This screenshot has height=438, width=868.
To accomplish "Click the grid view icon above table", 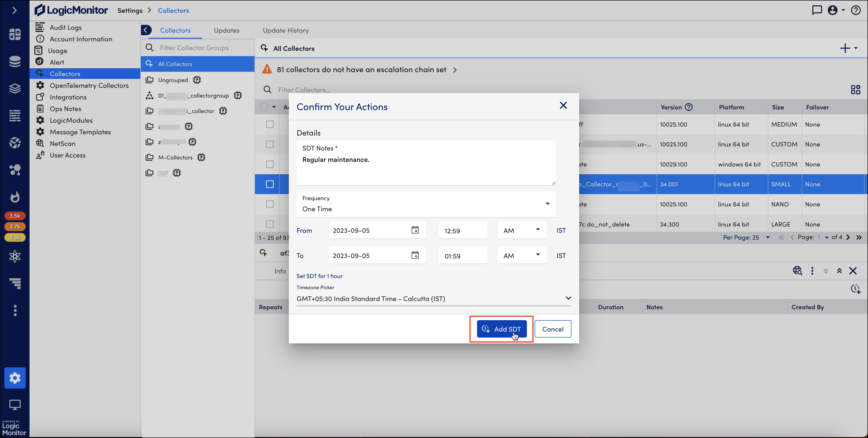I will click(855, 90).
